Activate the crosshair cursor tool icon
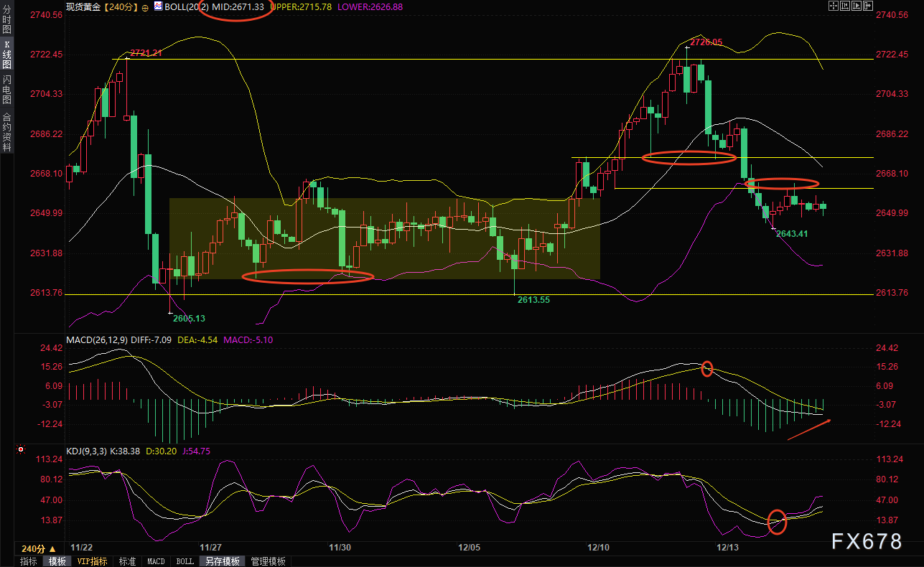Viewport: 924px width, 567px height. (834, 6)
